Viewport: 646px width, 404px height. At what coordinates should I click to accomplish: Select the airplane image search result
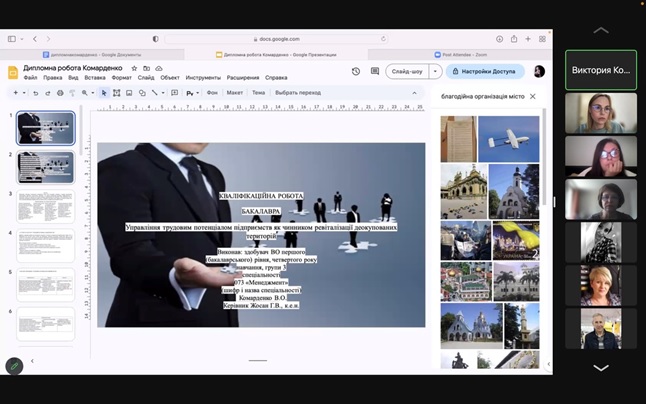click(x=509, y=139)
